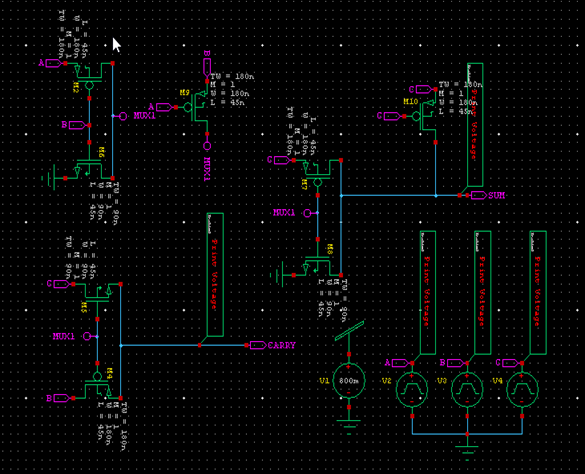Click L = 45n text beside M9

point(227,102)
